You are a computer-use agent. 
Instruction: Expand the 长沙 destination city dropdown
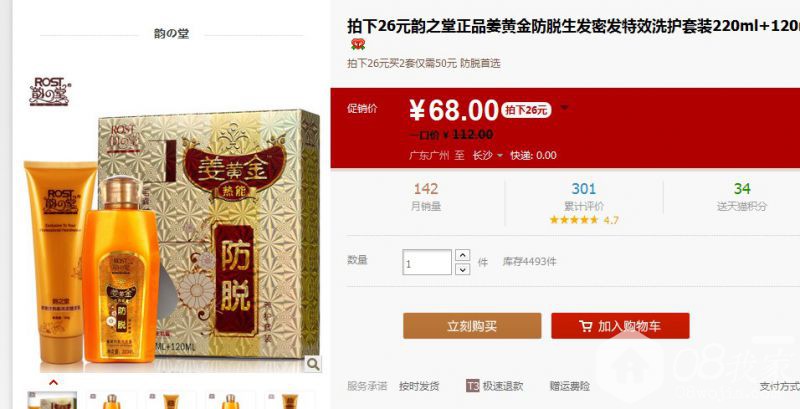pyautogui.click(x=487, y=156)
